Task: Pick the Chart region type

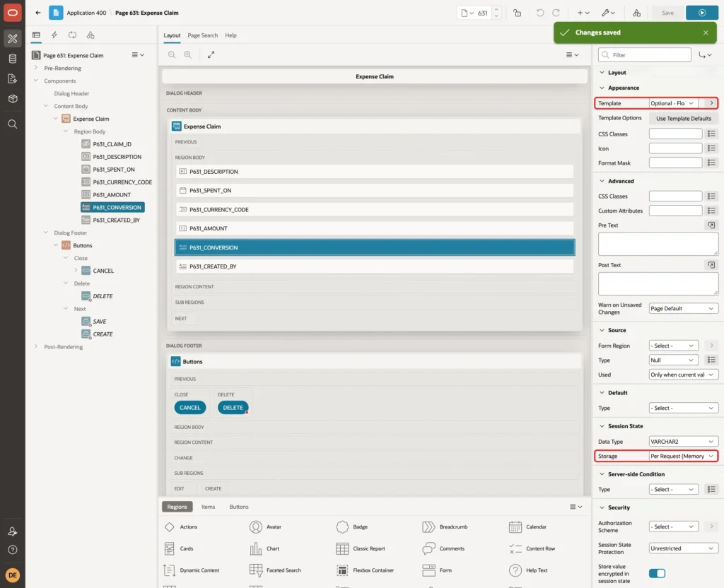Action: click(x=264, y=548)
